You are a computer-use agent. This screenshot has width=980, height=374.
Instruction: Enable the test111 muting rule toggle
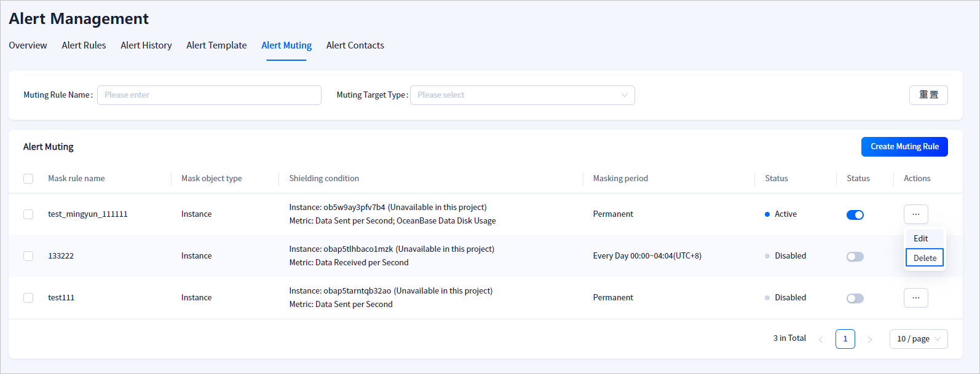point(855,298)
